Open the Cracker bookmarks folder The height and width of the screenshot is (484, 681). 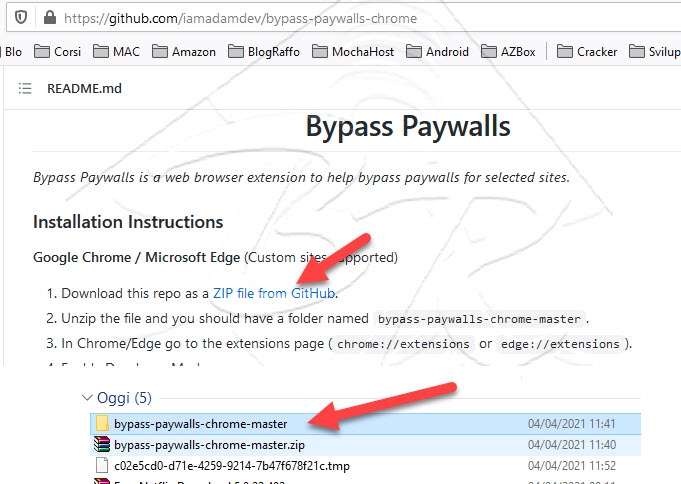tap(587, 52)
